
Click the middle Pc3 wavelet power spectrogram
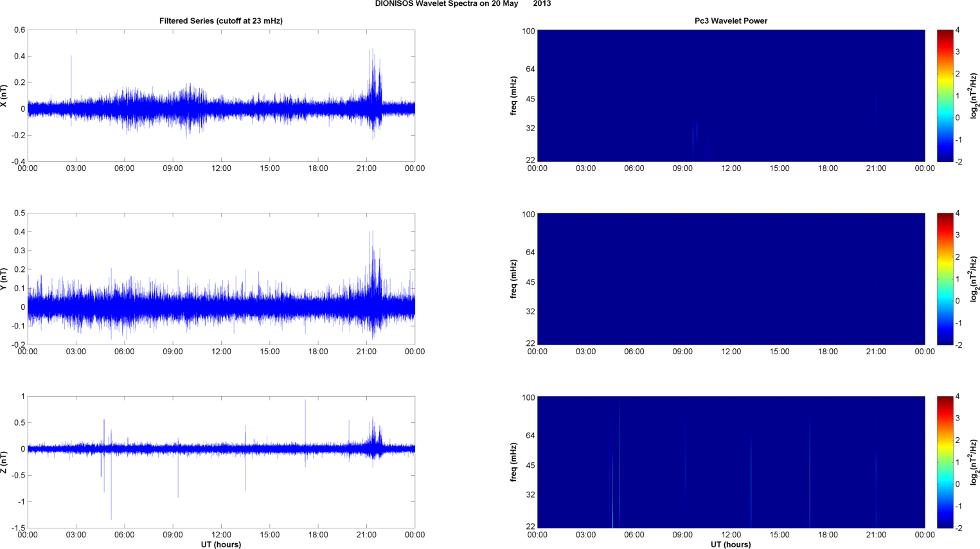731,279
